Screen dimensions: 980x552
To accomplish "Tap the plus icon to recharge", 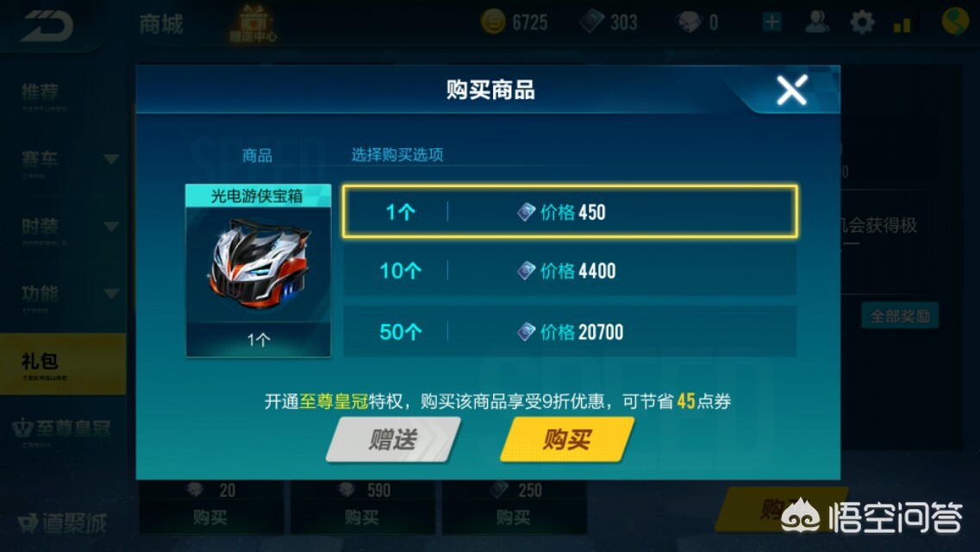I will coord(772,22).
